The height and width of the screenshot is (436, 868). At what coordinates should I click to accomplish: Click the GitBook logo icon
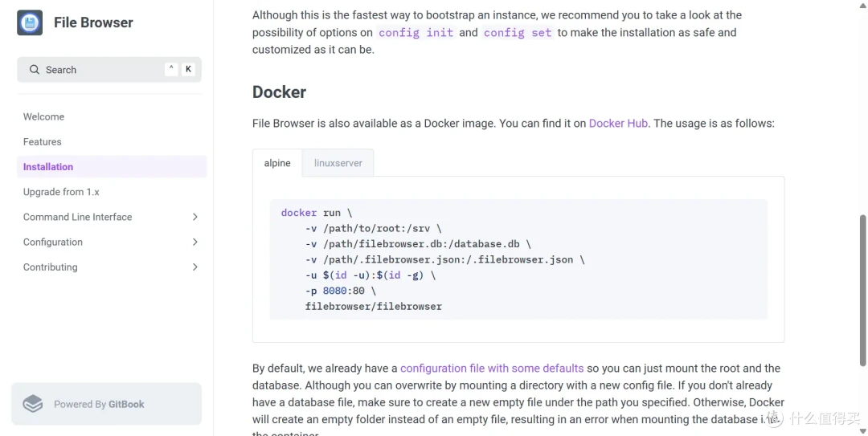pyautogui.click(x=33, y=404)
